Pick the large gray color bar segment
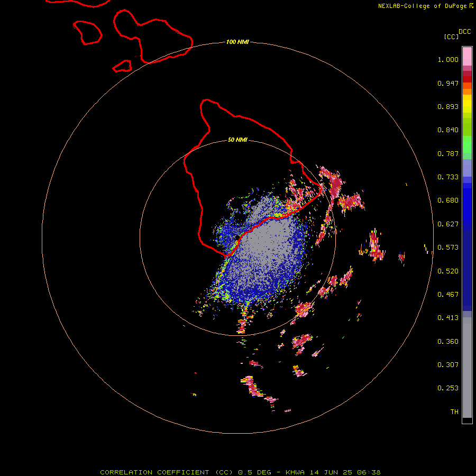The height and width of the screenshot is (476, 476). click(467, 368)
